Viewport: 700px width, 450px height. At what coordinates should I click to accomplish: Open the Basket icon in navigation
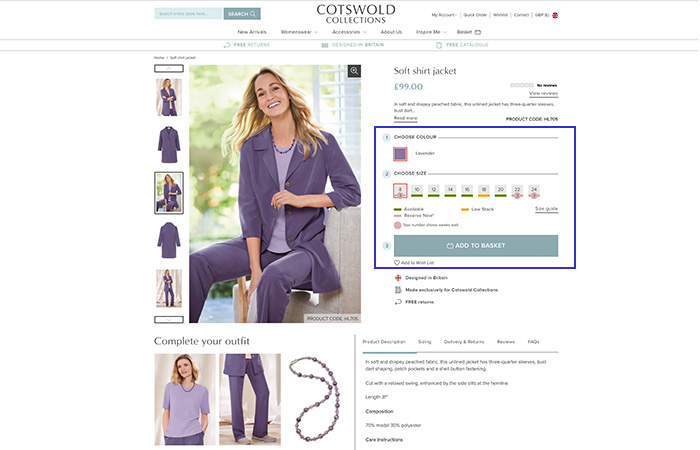[478, 32]
